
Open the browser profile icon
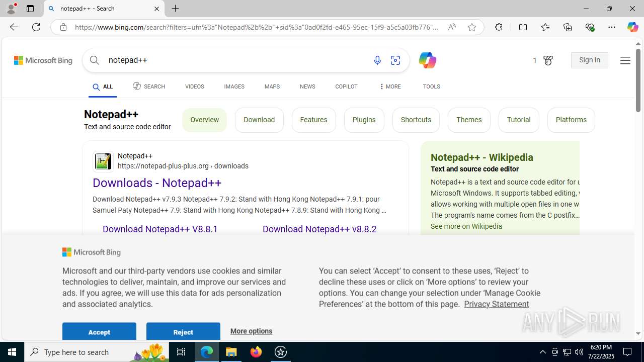(11, 9)
